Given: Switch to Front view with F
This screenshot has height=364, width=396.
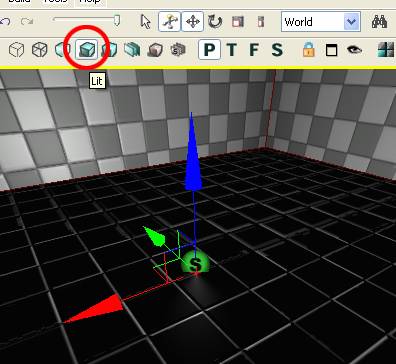Looking at the screenshot, I should (x=254, y=50).
